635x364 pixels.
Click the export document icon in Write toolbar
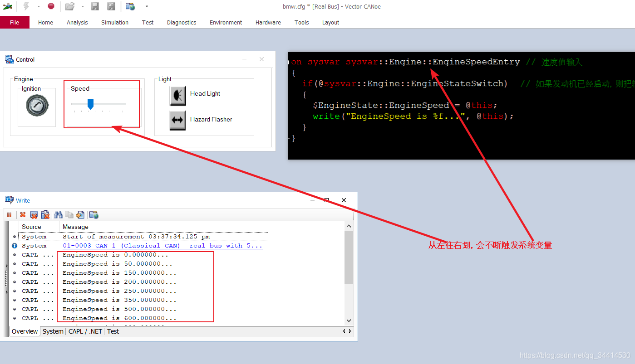click(x=80, y=215)
